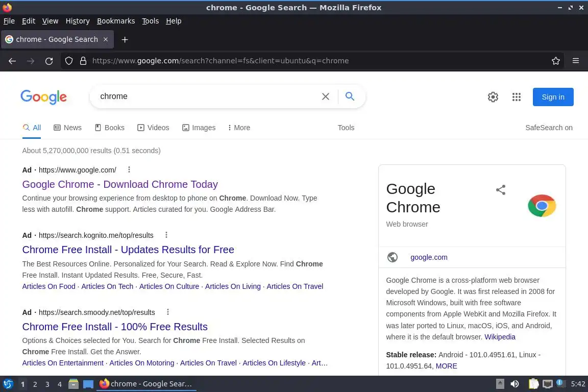The width and height of the screenshot is (588, 392).
Task: Open the volume control in tray
Action: 515,384
